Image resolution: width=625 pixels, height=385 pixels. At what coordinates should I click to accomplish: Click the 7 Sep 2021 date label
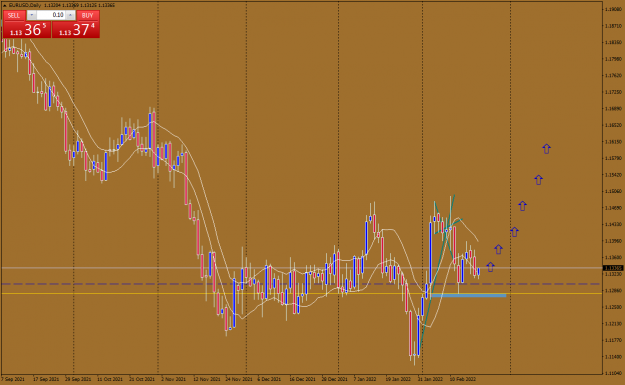click(13, 379)
